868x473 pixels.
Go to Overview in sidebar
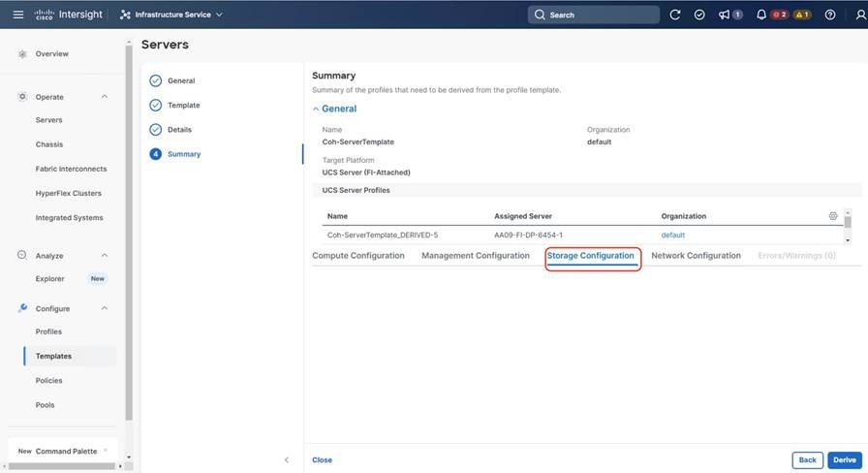51,53
